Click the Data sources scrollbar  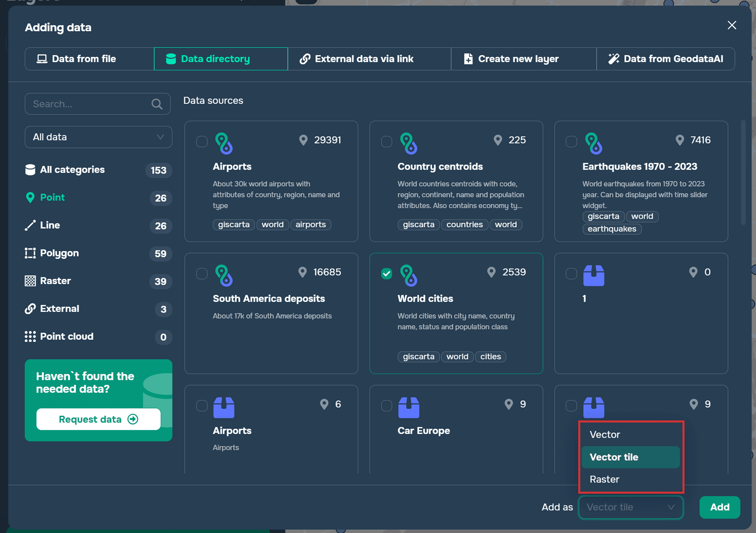pyautogui.click(x=743, y=173)
